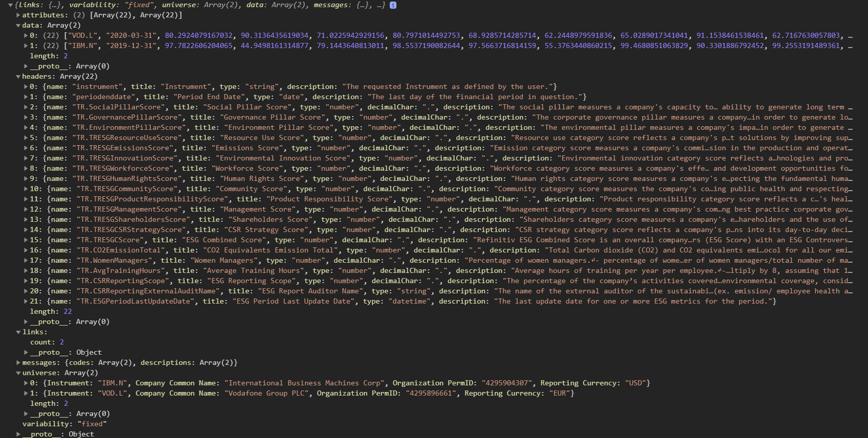Click the info badge icon after the root object
This screenshot has height=438, width=868.
393,5
